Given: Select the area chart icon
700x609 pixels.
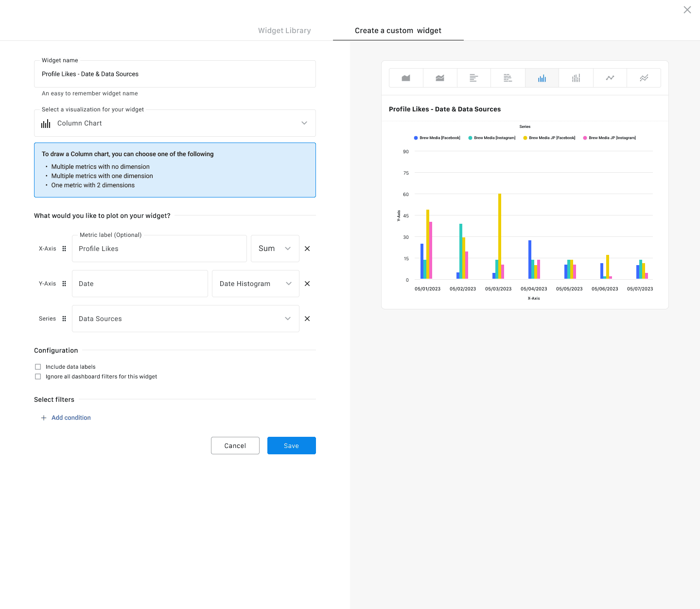Looking at the screenshot, I should (406, 78).
